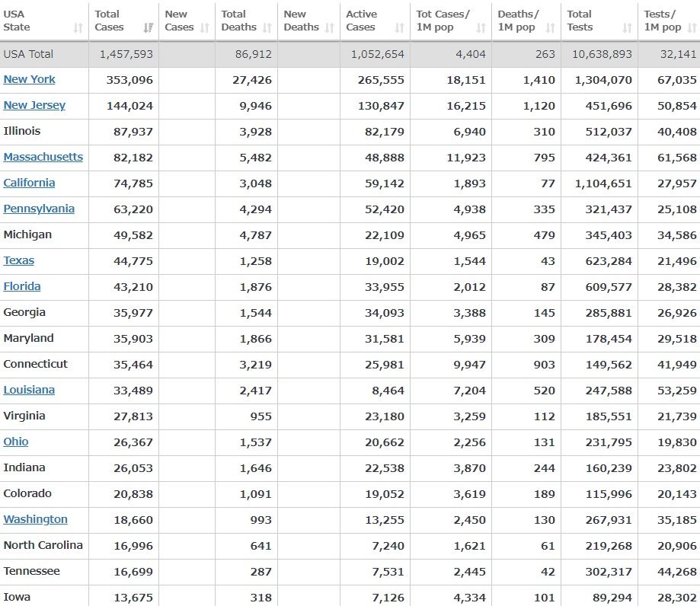This screenshot has height=606, width=700.
Task: Open the New York link
Action: click(x=29, y=79)
